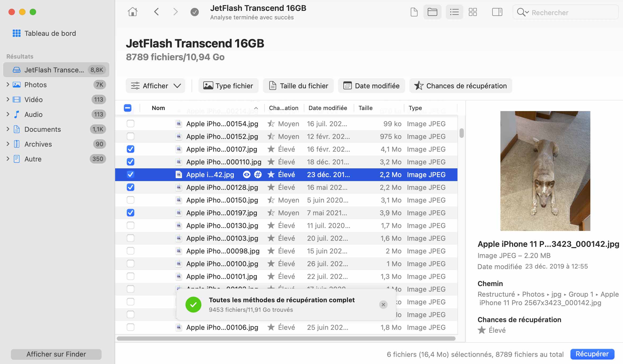Click the star icon in 00107.jpg row
This screenshot has height=364, width=623.
coord(271,149)
